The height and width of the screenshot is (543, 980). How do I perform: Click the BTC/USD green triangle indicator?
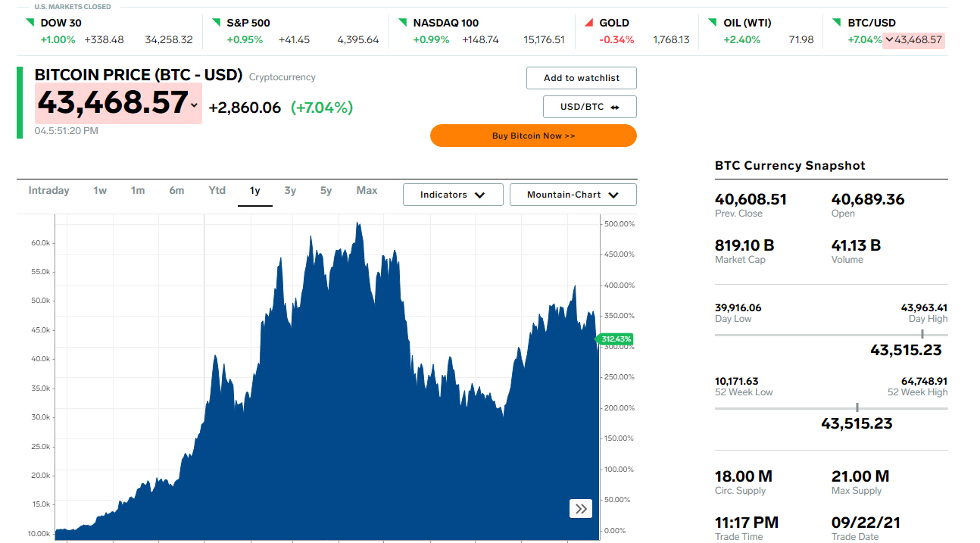click(x=838, y=22)
